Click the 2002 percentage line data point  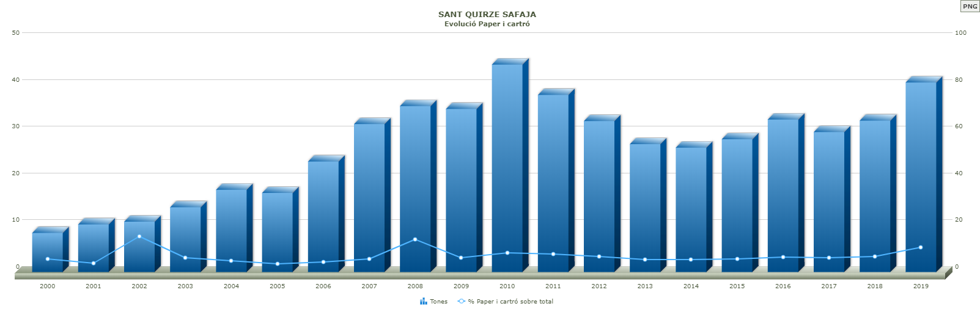click(139, 236)
